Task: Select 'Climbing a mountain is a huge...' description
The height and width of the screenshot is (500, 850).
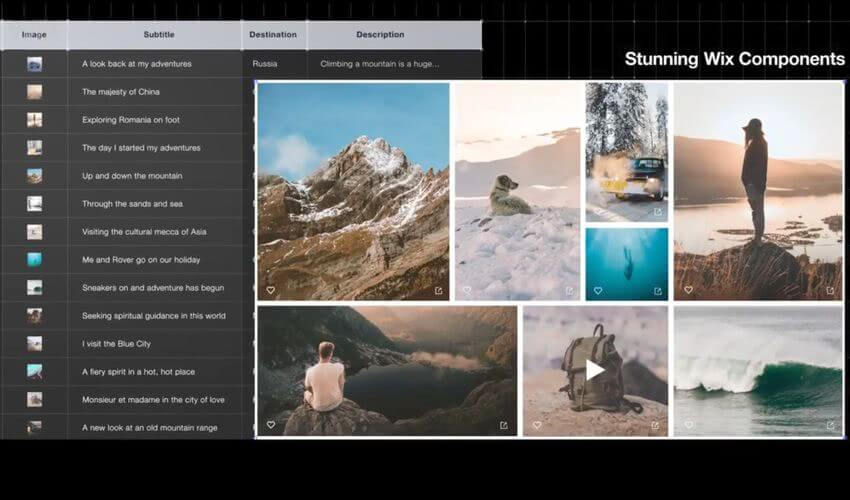Action: click(379, 64)
